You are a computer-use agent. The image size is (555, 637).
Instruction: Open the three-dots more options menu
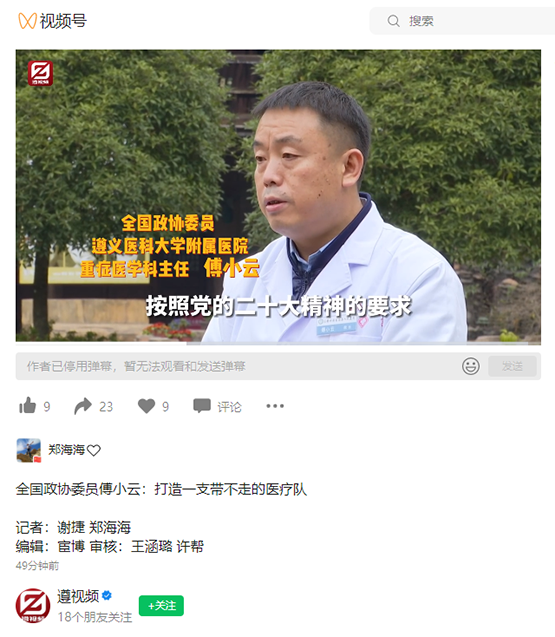click(x=275, y=406)
